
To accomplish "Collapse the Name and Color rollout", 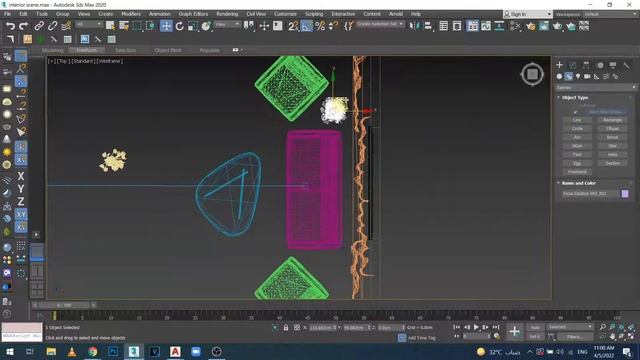I will click(x=578, y=183).
